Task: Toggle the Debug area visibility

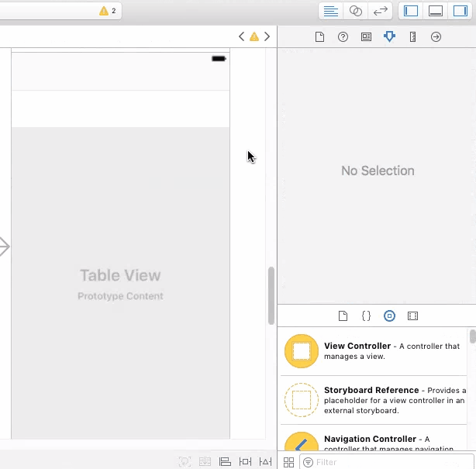Action: pyautogui.click(x=436, y=11)
